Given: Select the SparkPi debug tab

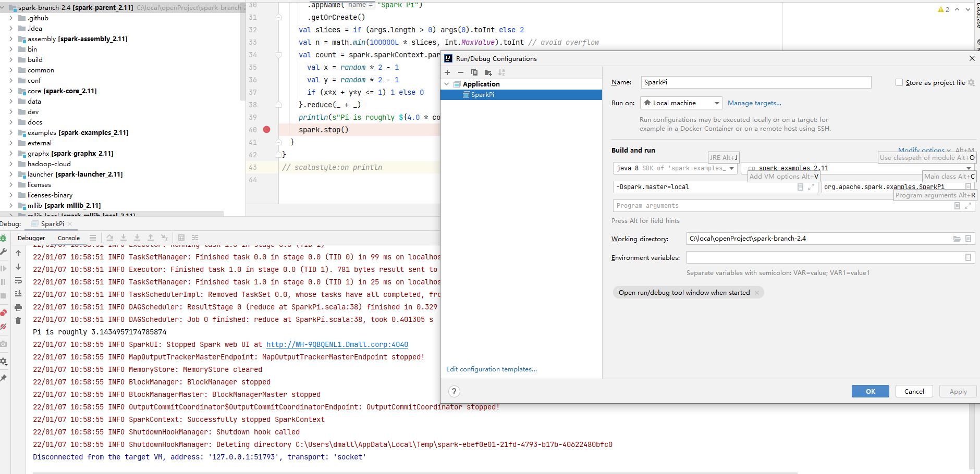Looking at the screenshot, I should pos(52,223).
